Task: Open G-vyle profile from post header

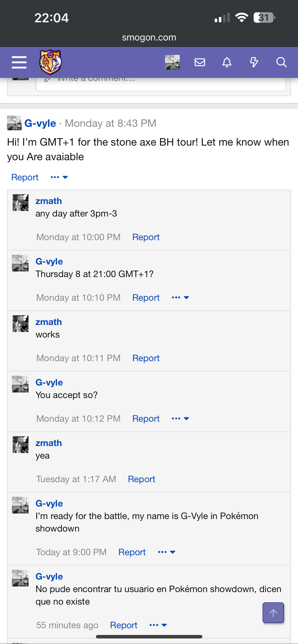Action: (40, 123)
